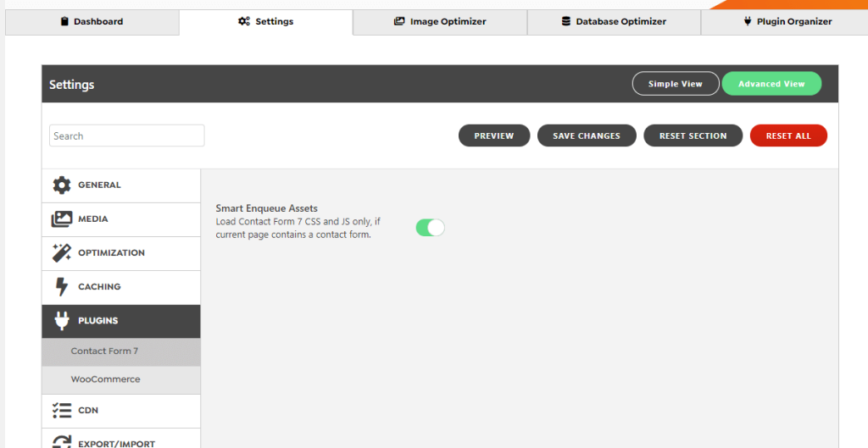The image size is (868, 448).
Task: Click the Smart Enqueue Assets label
Action: (x=266, y=208)
